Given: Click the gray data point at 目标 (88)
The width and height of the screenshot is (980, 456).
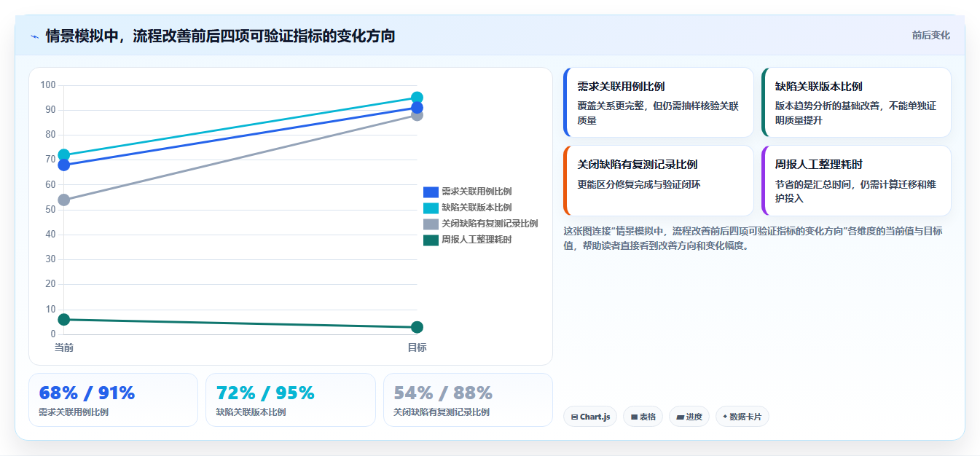Looking at the screenshot, I should 417,115.
